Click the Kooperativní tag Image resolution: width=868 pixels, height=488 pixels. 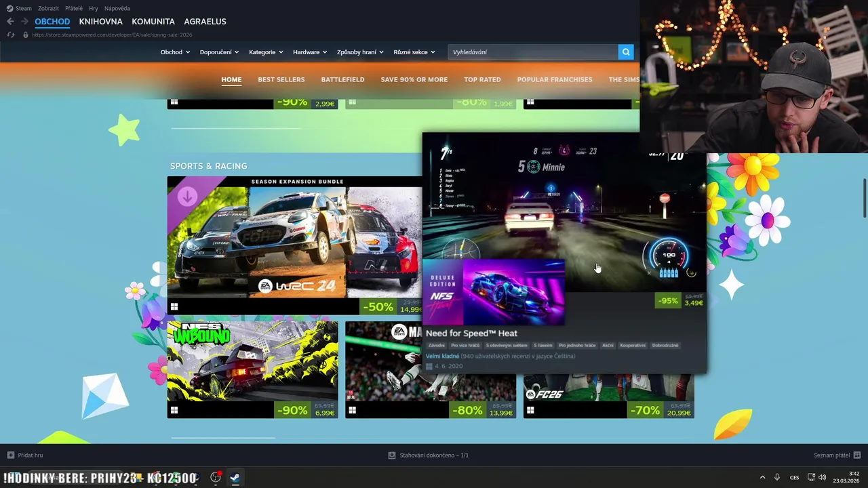point(633,346)
